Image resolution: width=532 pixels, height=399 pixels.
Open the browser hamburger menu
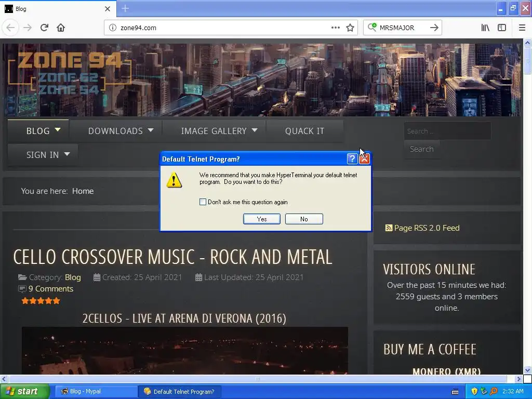click(522, 28)
